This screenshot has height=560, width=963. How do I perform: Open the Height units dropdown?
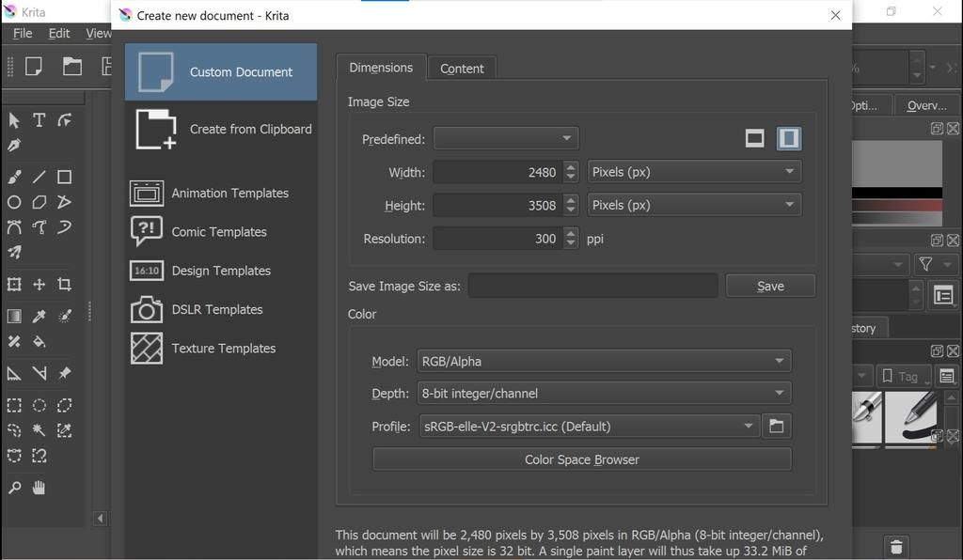pos(694,205)
